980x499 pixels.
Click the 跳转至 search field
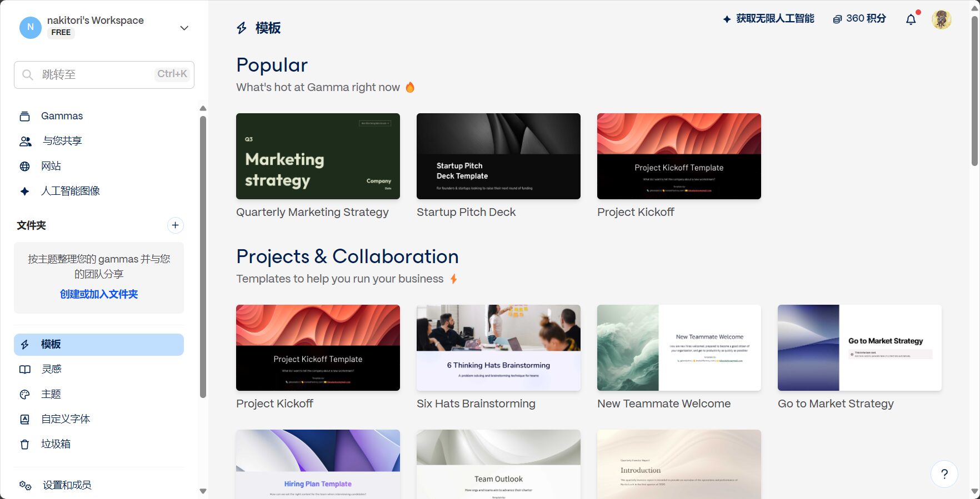pyautogui.click(x=104, y=75)
